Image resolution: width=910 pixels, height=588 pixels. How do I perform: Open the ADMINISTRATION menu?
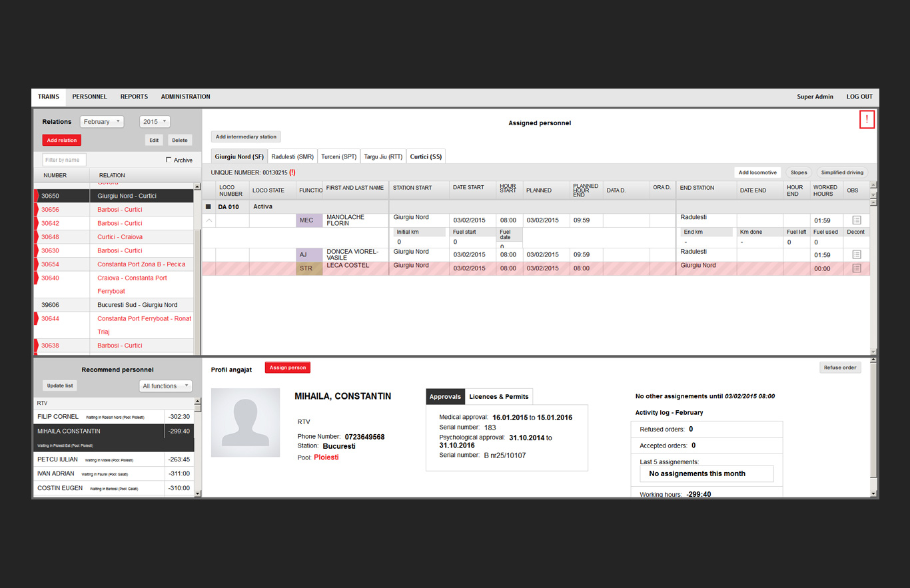[x=185, y=97]
